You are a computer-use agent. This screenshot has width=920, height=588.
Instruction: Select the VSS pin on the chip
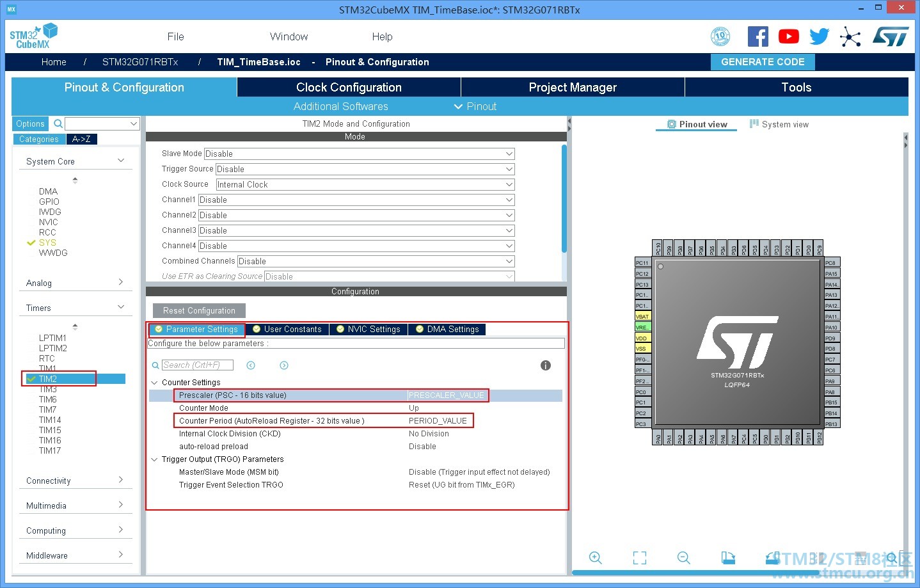[x=642, y=349]
